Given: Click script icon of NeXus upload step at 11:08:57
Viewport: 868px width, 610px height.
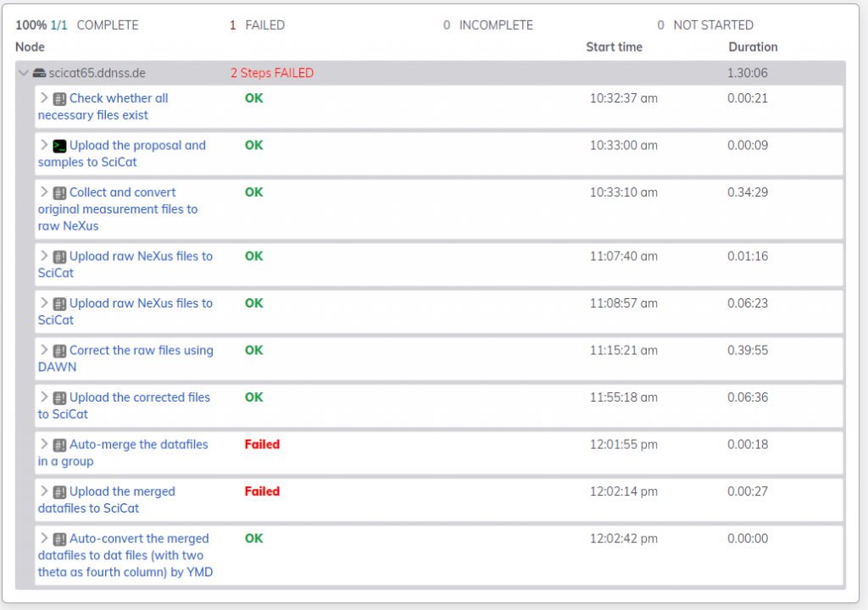Looking at the screenshot, I should [59, 304].
